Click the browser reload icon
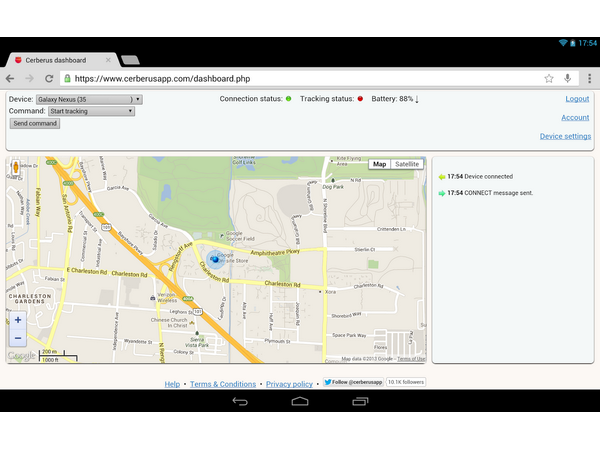Viewport: 600px width, 450px height. 47,78
